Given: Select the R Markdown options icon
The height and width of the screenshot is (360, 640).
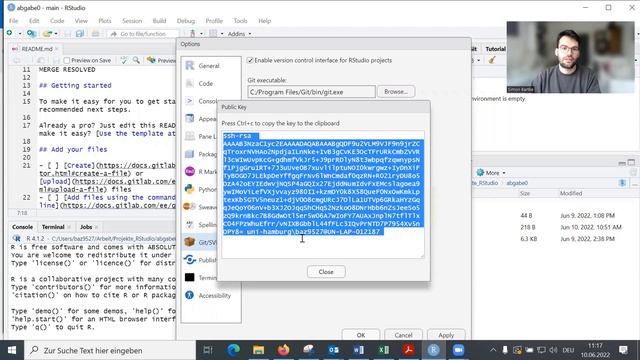Looking at the screenshot, I should click(x=189, y=171).
